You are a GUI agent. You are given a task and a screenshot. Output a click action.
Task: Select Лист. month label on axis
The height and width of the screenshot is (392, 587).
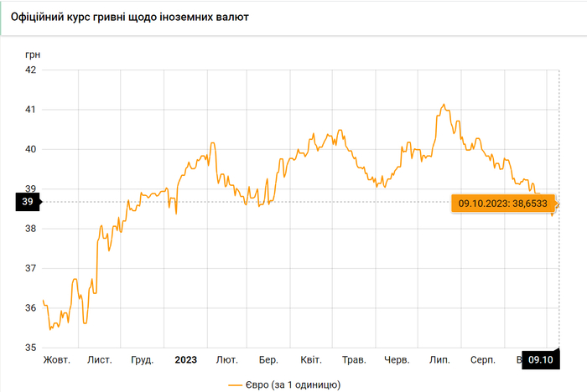click(x=100, y=359)
